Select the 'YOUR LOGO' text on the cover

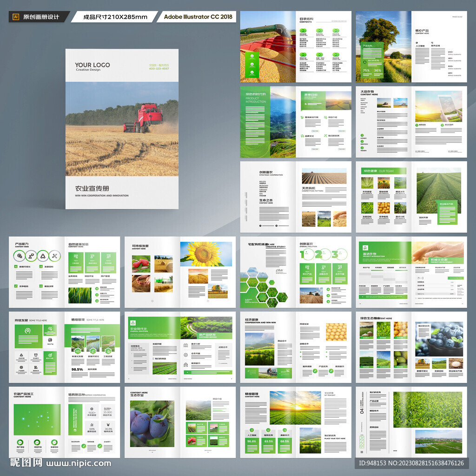[x=93, y=65]
